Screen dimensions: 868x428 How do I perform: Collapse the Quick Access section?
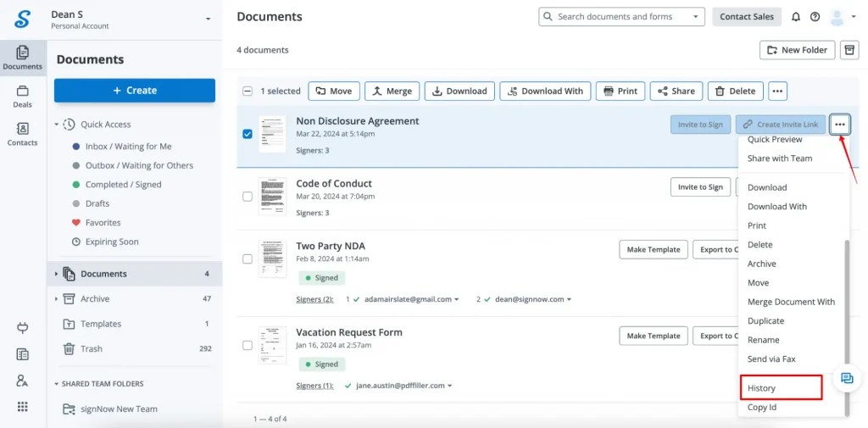pos(58,125)
